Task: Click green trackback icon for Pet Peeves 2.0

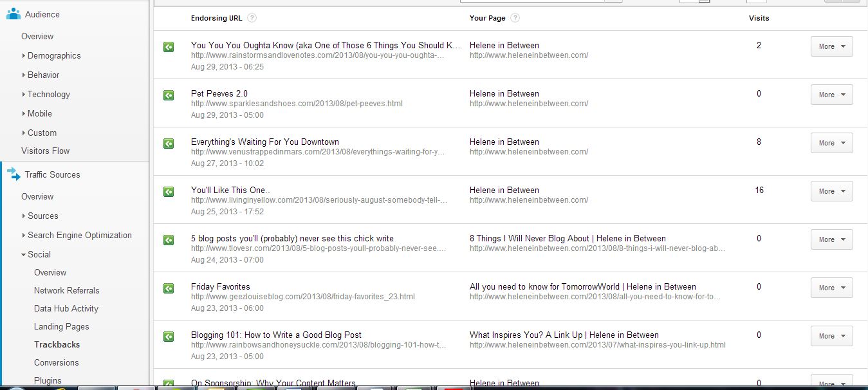Action: [169, 95]
